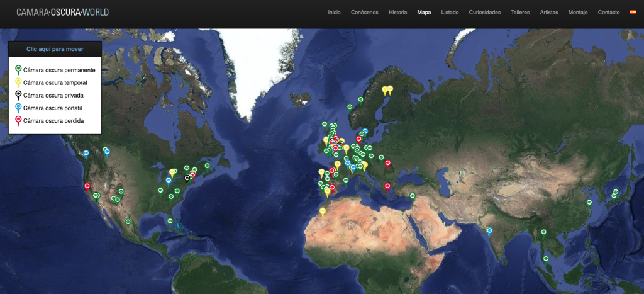Open the yellow temporary marker in Morocco
Image resolution: width=644 pixels, height=294 pixels.
coord(323,212)
